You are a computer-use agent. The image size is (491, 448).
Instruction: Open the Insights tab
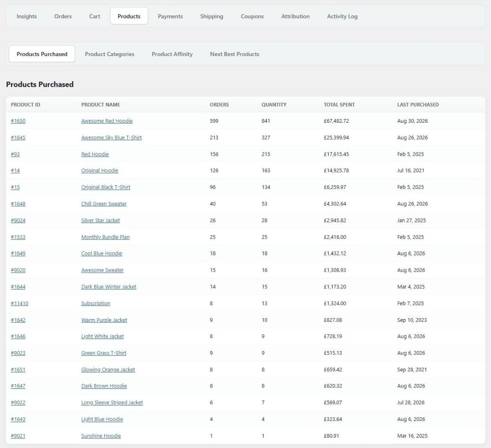coord(27,16)
